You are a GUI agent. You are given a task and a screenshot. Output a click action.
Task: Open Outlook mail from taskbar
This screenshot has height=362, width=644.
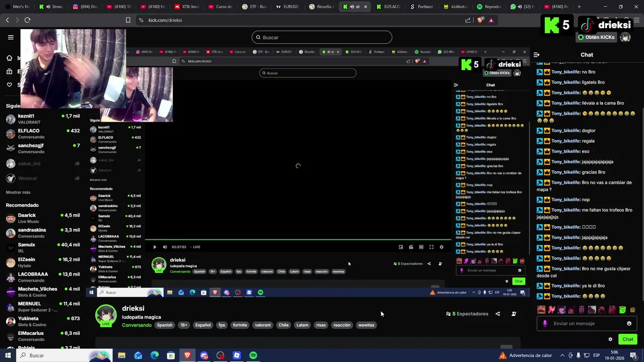138,355
